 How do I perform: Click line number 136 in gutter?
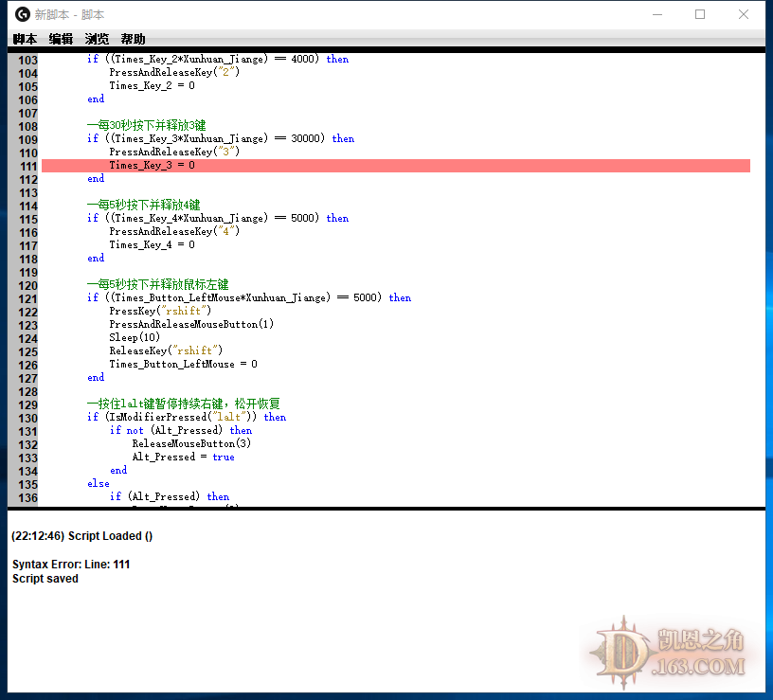click(x=27, y=498)
